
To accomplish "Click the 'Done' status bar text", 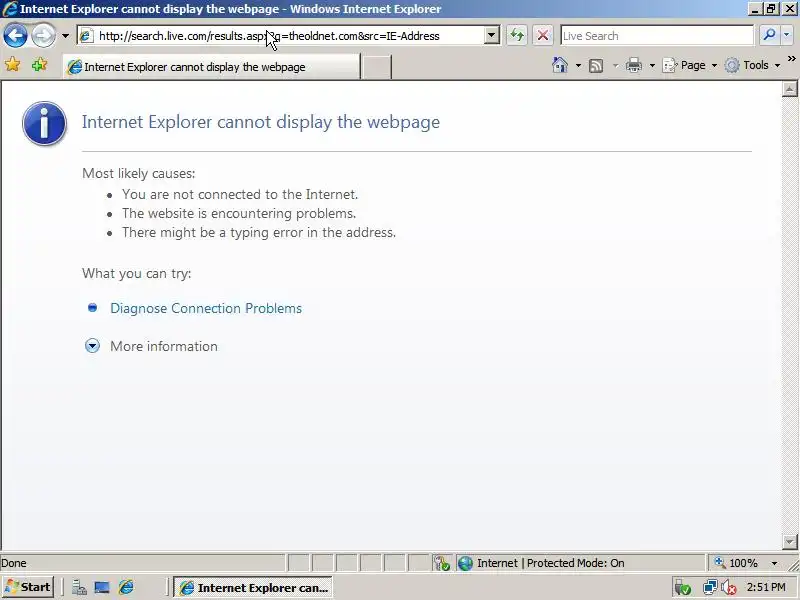I will [14, 563].
